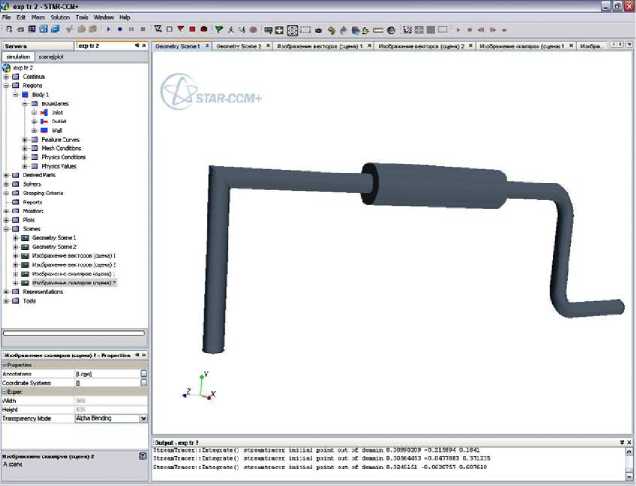Image resolution: width=636 pixels, height=486 pixels.
Task: Click the Annotations value field
Action: [x=107, y=374]
